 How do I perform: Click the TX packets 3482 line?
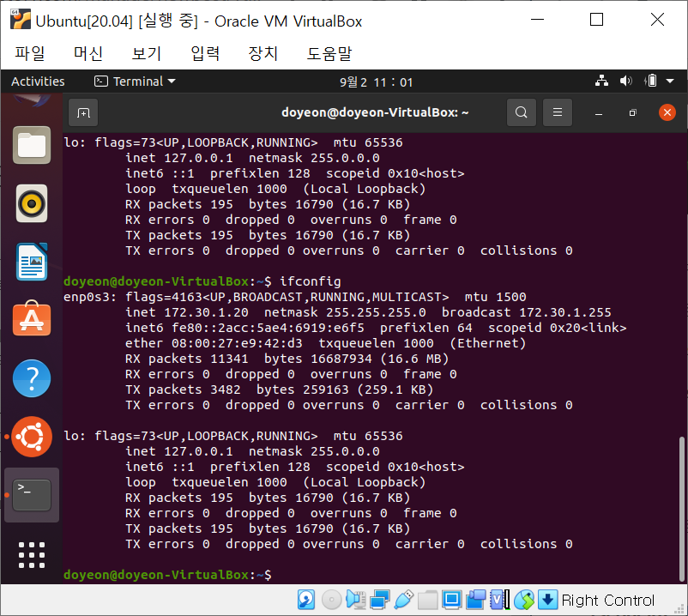280,390
